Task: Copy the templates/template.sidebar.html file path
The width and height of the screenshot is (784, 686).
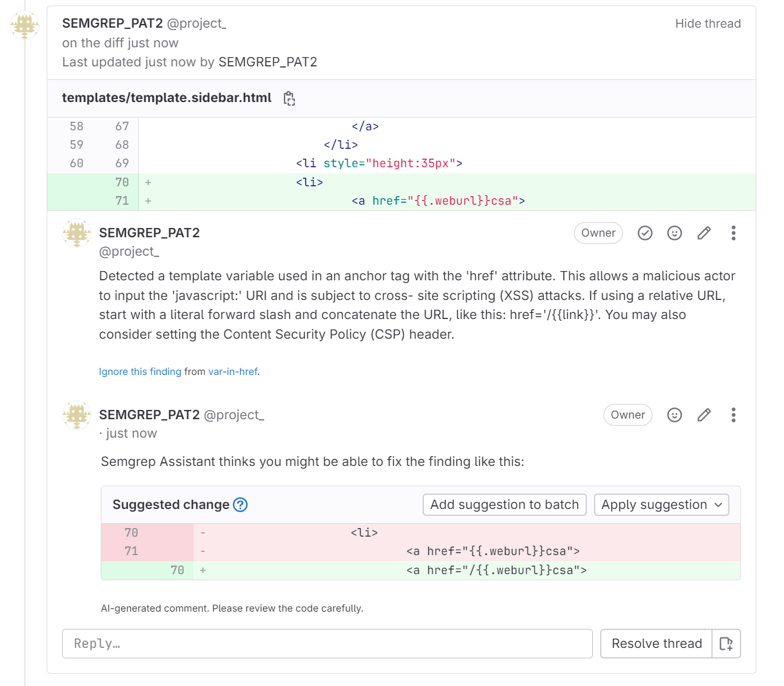Action: [x=289, y=98]
